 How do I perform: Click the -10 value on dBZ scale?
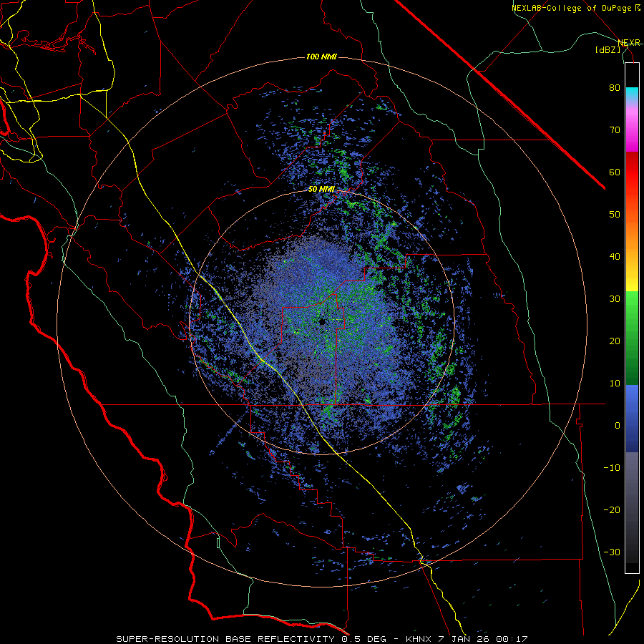tap(612, 468)
